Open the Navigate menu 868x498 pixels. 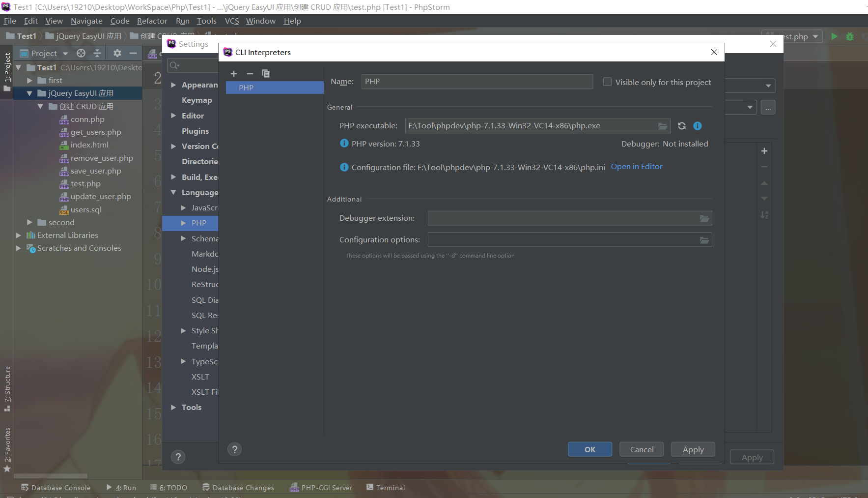point(86,21)
